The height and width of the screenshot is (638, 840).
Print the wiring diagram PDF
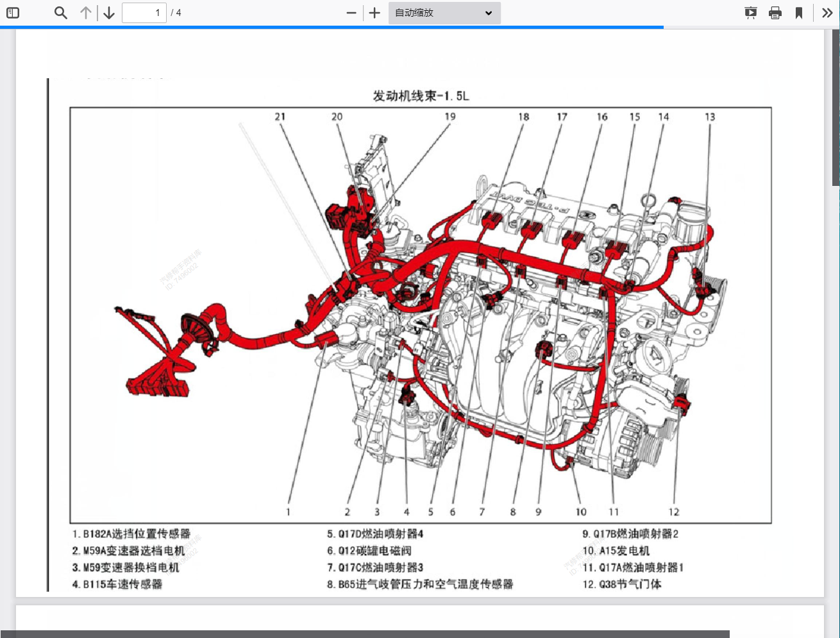pyautogui.click(x=775, y=13)
